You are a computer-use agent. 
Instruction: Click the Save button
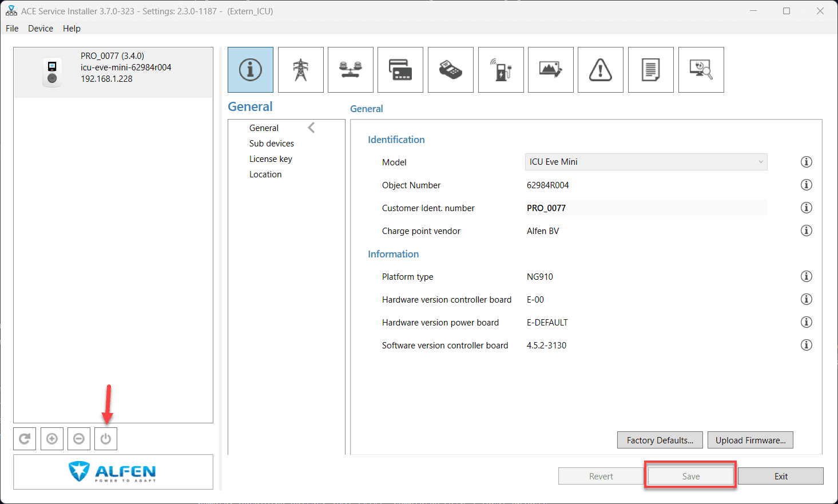point(691,476)
